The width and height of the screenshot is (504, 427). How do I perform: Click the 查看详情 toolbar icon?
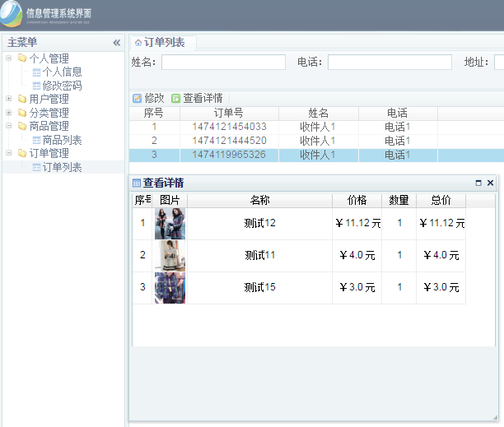pos(175,99)
